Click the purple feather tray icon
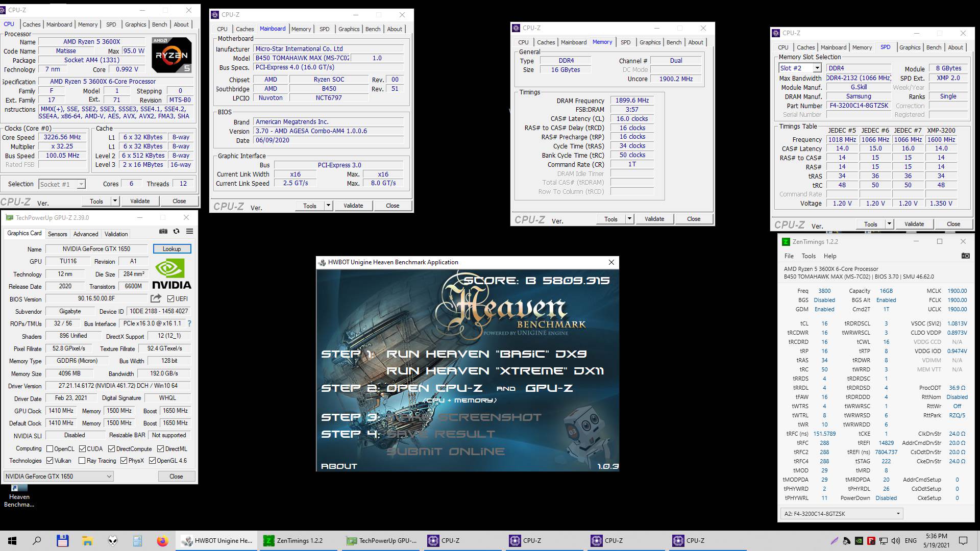The image size is (980, 551). [x=834, y=541]
